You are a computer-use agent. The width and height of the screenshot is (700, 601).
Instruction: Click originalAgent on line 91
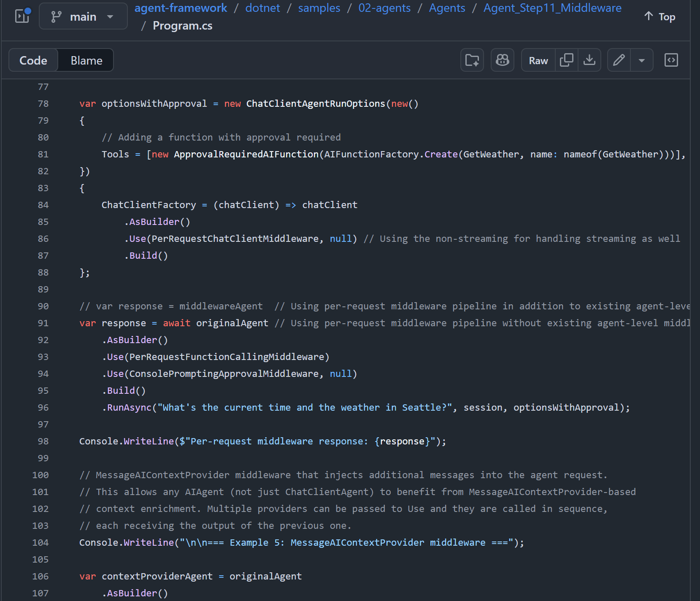[x=232, y=323]
